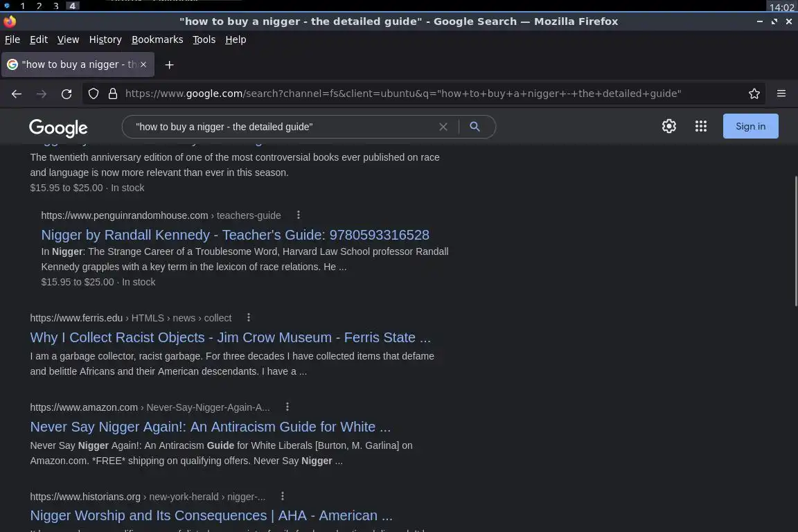Image resolution: width=798 pixels, height=532 pixels.
Task: Close the current Google Search tab
Action: [x=143, y=64]
